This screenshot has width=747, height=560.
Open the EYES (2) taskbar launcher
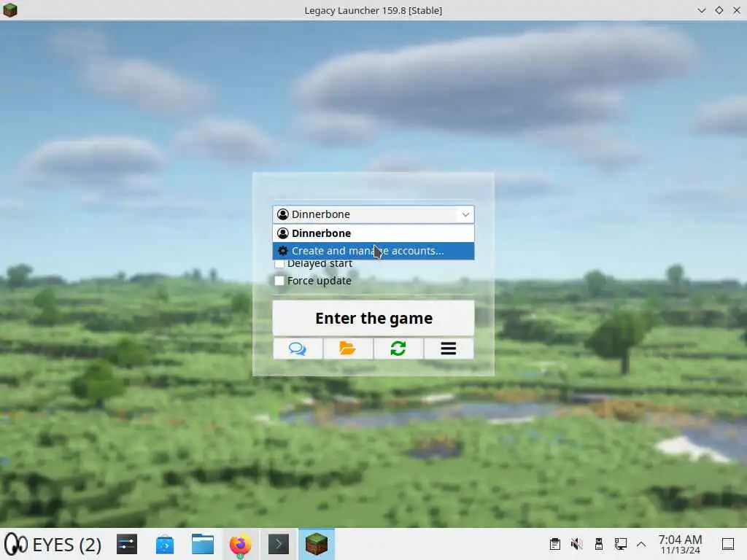pyautogui.click(x=53, y=544)
